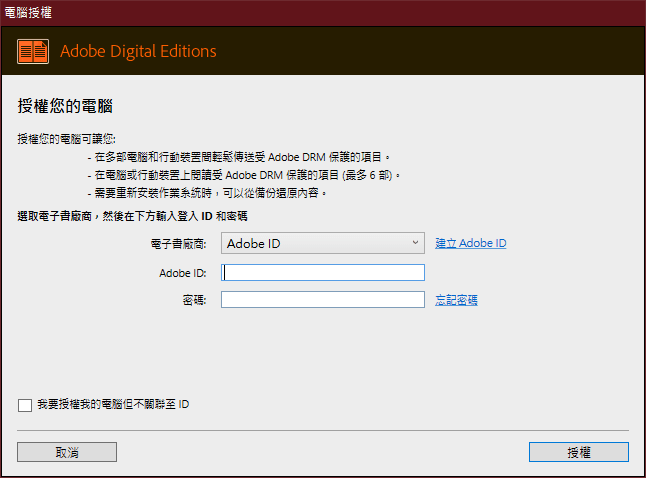
Task: Focus the 密碼 password field
Action: pos(323,300)
